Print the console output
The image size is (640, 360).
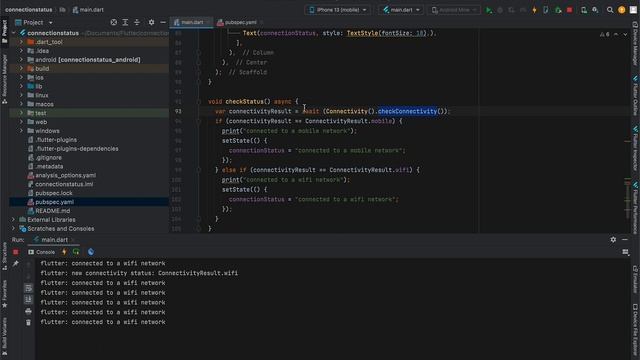(28, 312)
